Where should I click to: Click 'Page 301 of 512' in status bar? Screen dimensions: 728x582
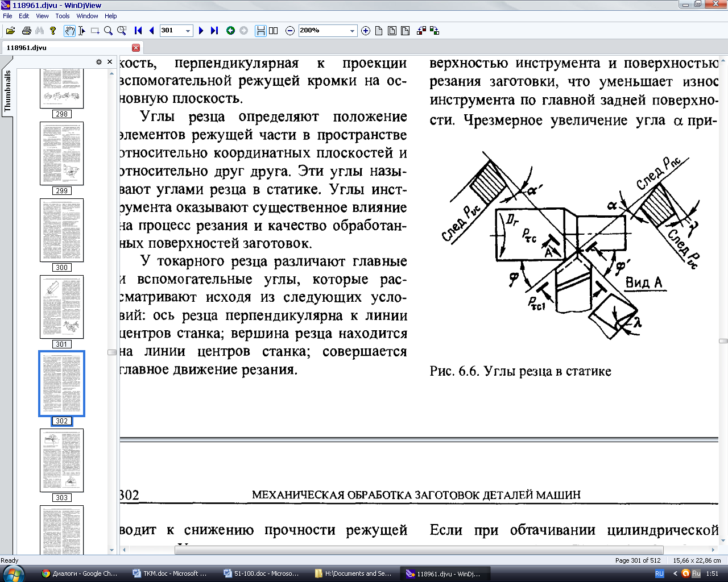coord(638,560)
